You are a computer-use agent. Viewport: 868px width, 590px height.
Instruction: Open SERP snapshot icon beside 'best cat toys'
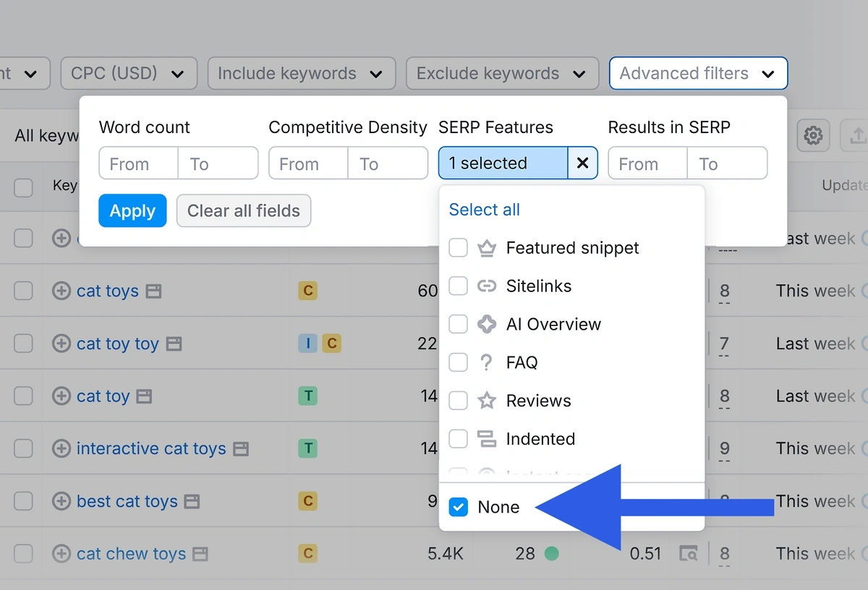tap(192, 502)
